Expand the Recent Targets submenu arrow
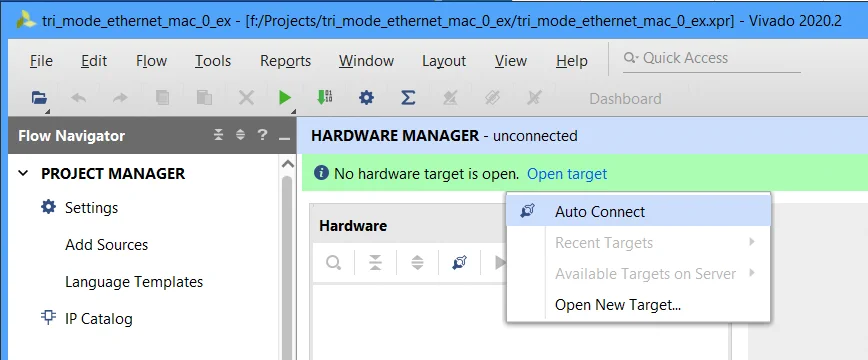This screenshot has width=868, height=360. pyautogui.click(x=752, y=242)
